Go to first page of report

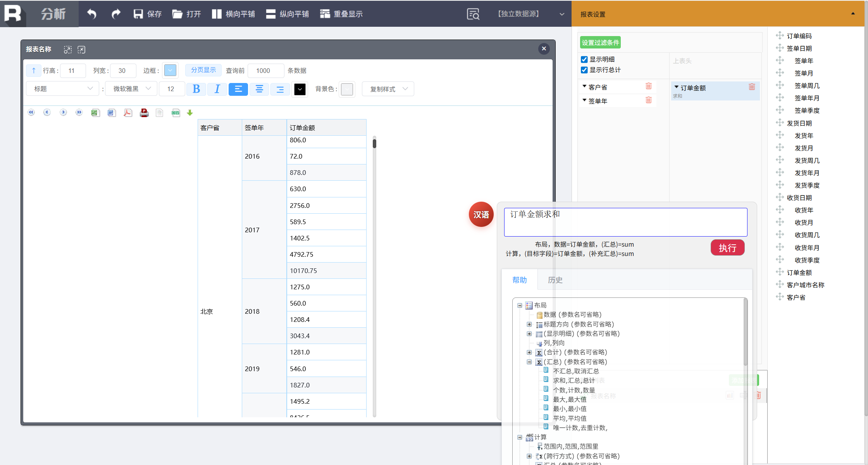(31, 112)
